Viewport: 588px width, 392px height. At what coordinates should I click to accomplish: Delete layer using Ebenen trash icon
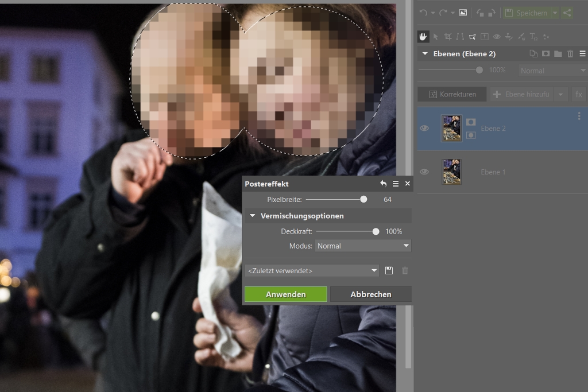click(x=570, y=54)
